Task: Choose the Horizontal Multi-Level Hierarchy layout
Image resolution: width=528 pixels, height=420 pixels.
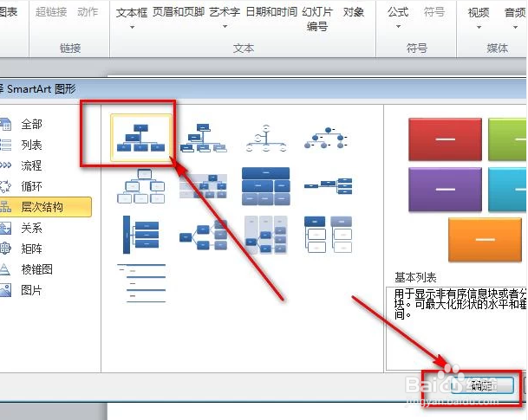Action: coord(141,235)
